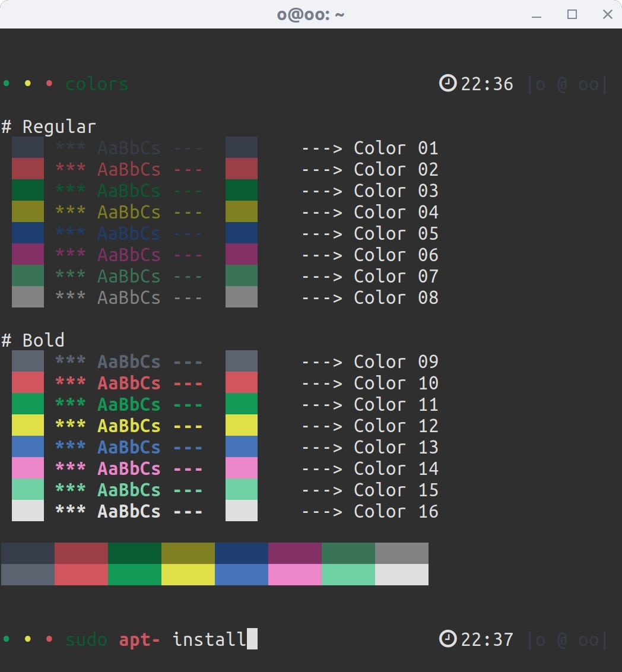Click the green dot before the colors command
Viewport: 622px width, 672px height.
pos(7,84)
